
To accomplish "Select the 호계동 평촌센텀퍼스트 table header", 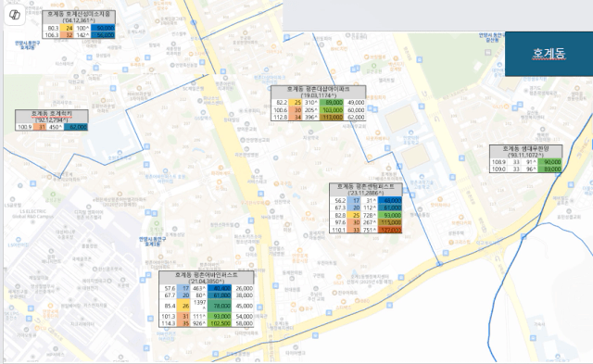I will pyautogui.click(x=365, y=190).
